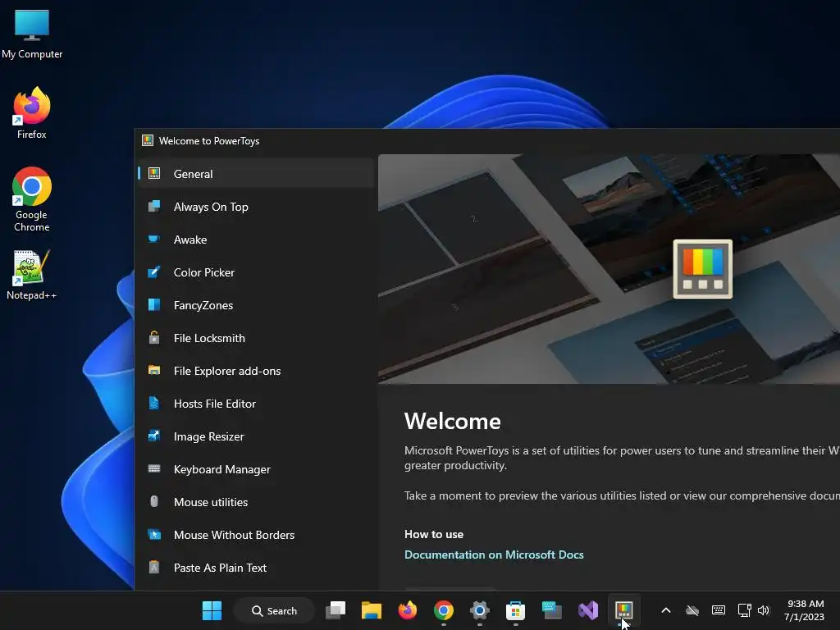
Task: Click PowerToys icon in the taskbar
Action: point(624,610)
